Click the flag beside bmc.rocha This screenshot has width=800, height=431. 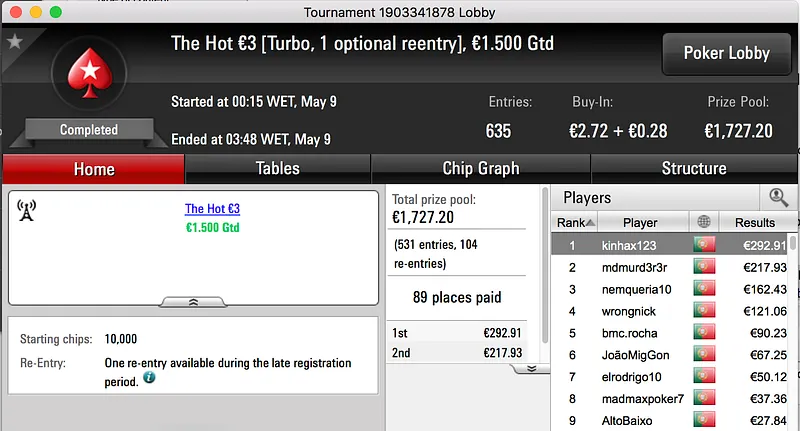tap(704, 333)
